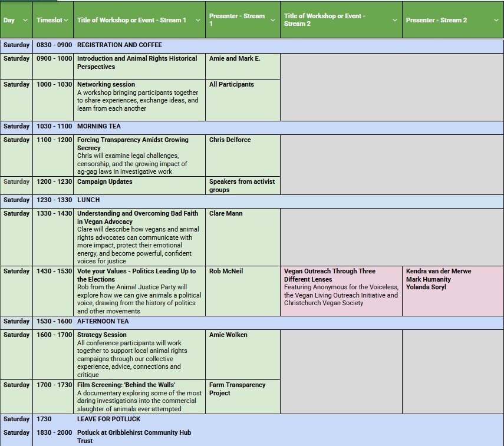Open Presenter - Stream 2 filter dropdown
Viewport: 504px width, 446px height.
pos(496,20)
